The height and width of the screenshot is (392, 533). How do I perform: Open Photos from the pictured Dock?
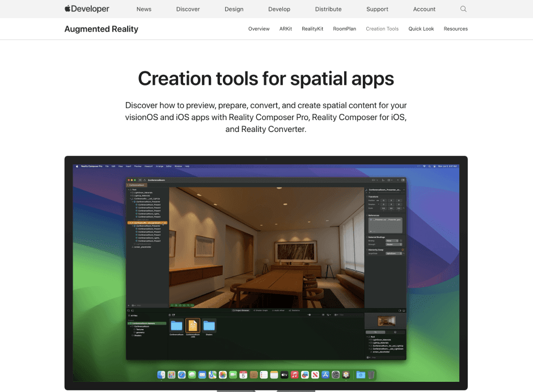(223, 374)
